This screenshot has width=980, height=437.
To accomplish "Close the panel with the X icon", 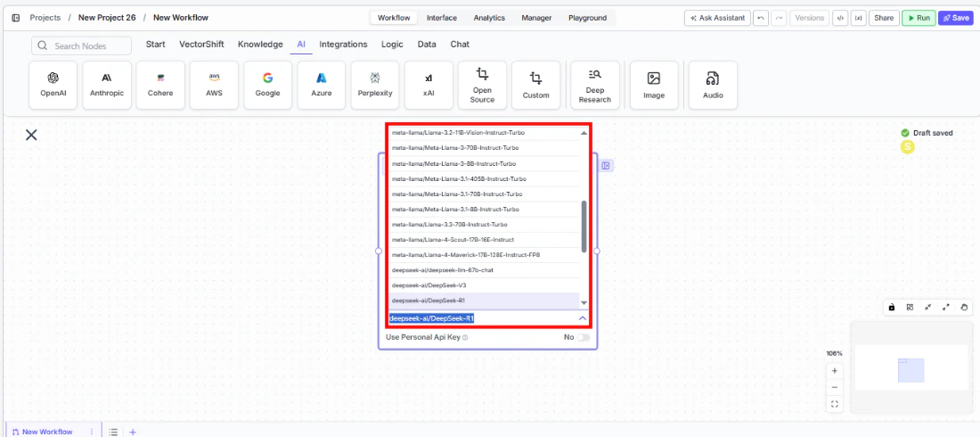I will 31,135.
